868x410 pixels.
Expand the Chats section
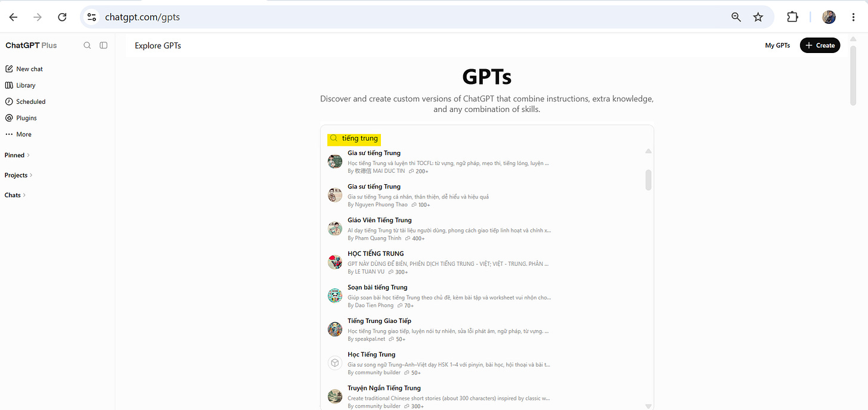click(x=15, y=195)
